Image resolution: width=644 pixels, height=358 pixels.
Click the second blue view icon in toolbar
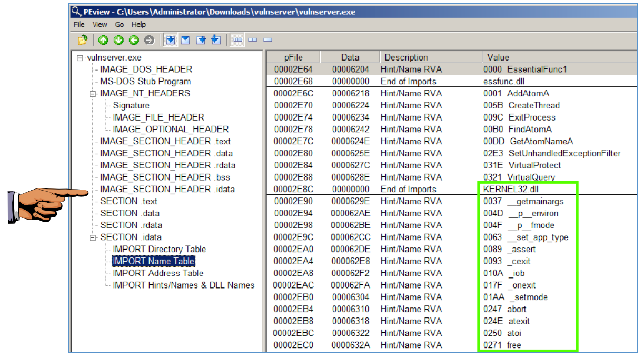click(185, 40)
